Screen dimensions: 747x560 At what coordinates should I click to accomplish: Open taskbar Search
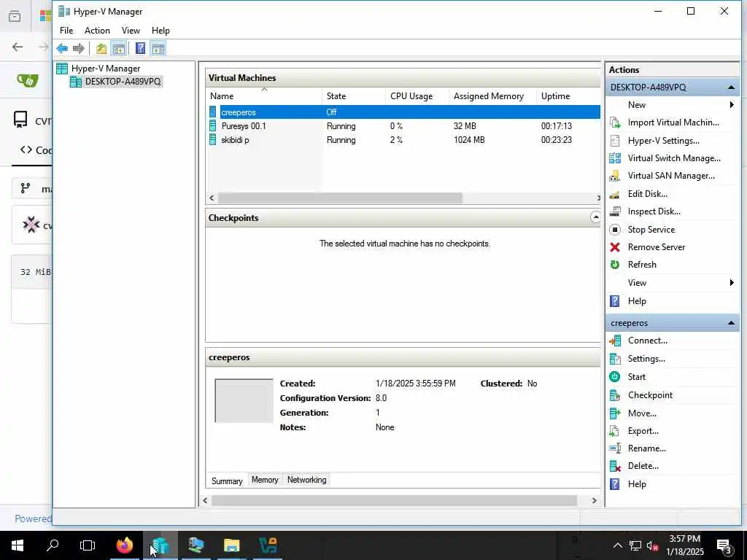coord(53,545)
